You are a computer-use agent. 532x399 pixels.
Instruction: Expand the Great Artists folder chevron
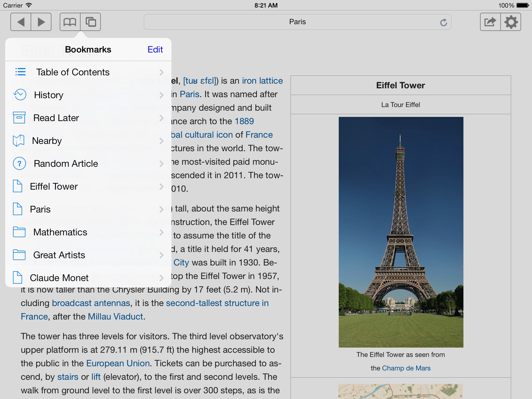point(162,255)
